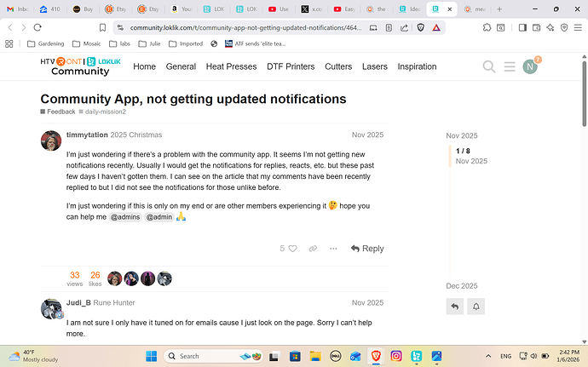Switch to the Gmail Inbox tab

[x=18, y=9]
